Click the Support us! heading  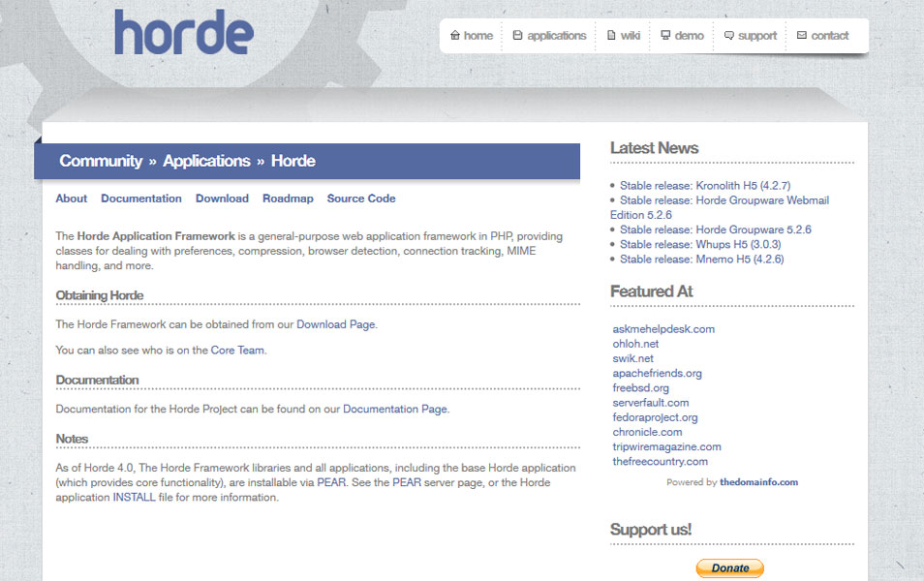click(x=651, y=529)
